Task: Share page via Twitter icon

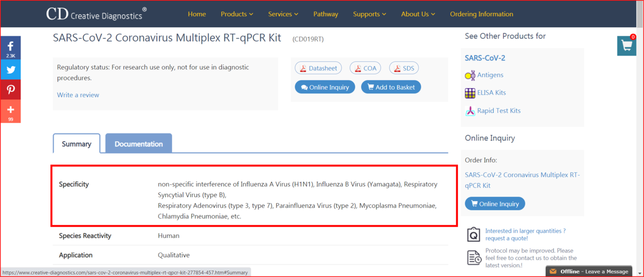Action: point(11,70)
